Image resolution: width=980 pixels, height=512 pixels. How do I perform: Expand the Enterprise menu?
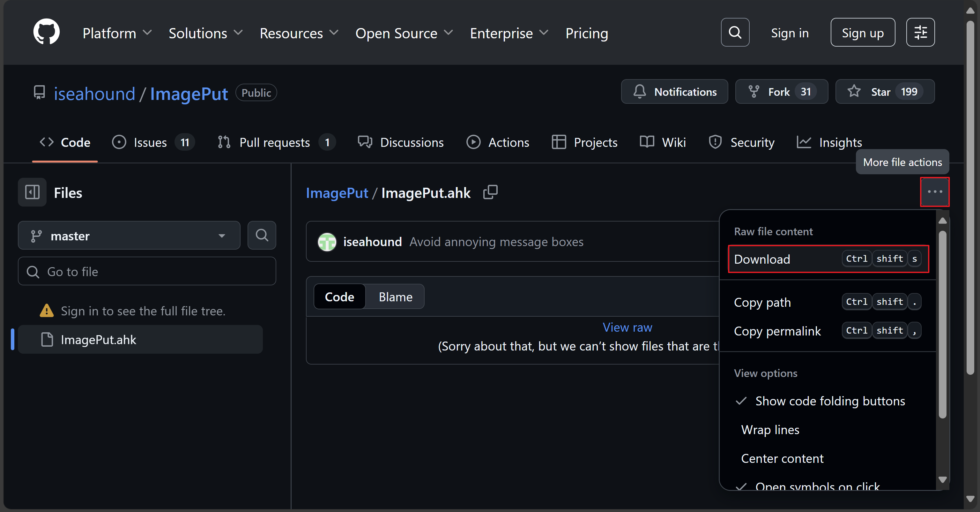509,33
